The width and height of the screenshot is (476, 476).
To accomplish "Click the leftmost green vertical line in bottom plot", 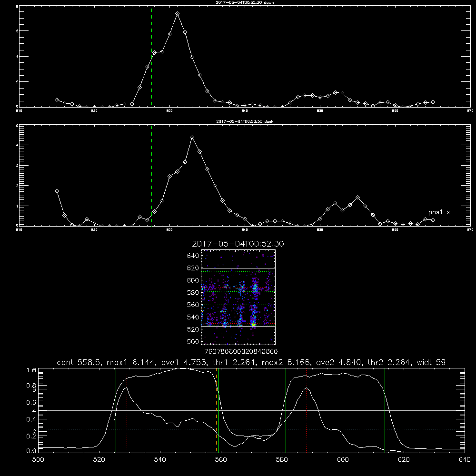I will pos(116,410).
